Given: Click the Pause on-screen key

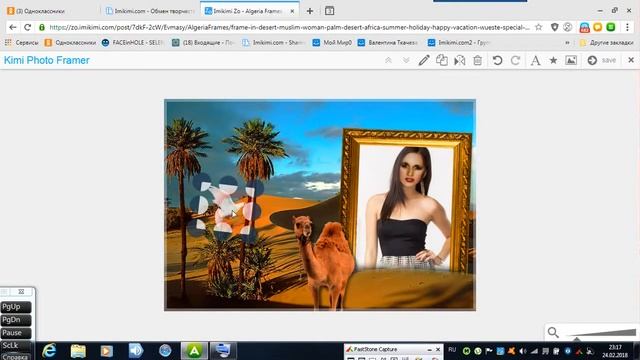Looking at the screenshot, I should click(x=16, y=333).
